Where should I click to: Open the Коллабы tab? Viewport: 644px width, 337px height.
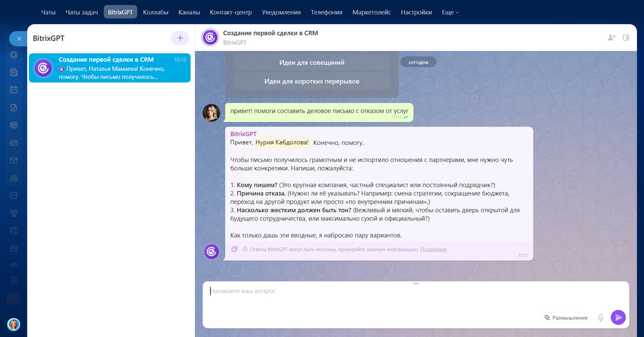[x=156, y=12]
